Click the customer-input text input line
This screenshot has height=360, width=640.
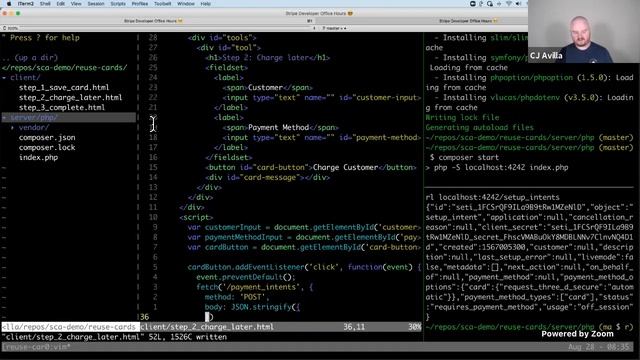(321, 98)
